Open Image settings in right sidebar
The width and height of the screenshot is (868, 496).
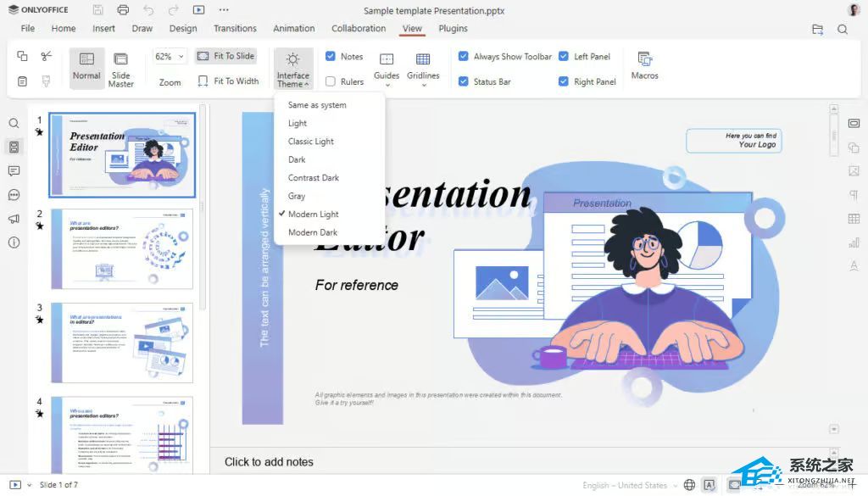(x=854, y=171)
